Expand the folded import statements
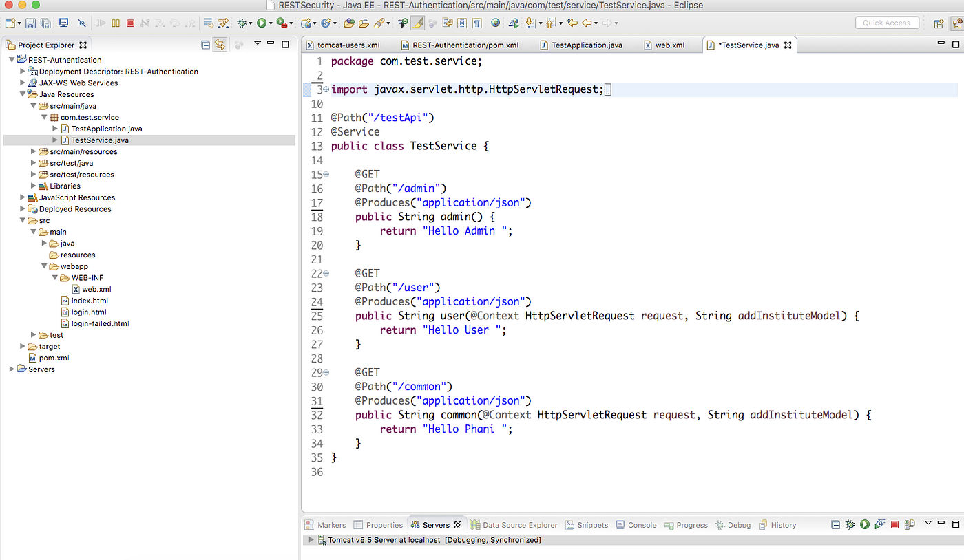Image resolution: width=964 pixels, height=560 pixels. click(326, 89)
